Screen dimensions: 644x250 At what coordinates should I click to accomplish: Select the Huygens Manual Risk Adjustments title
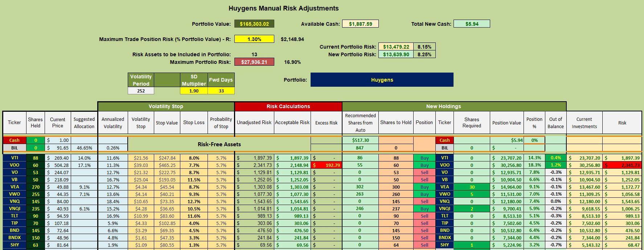tap(284, 8)
